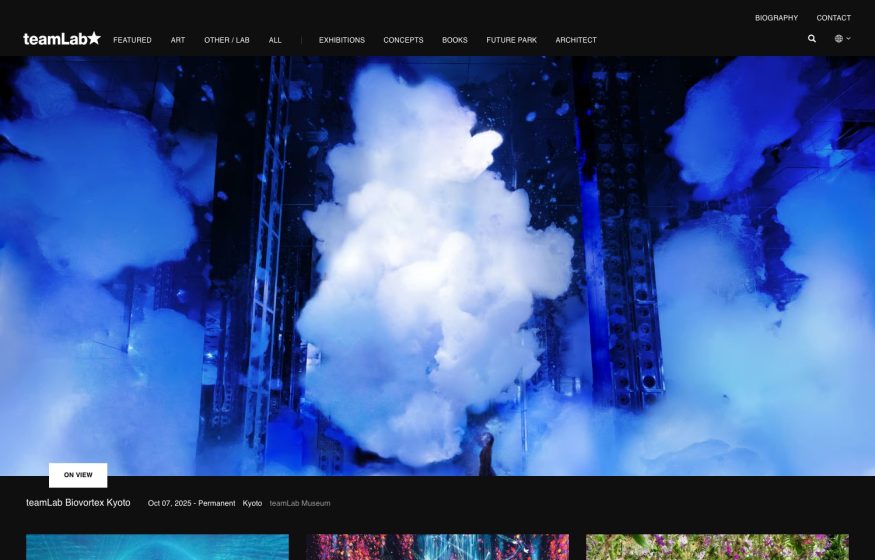Click the ON VIEW badge
The image size is (875, 560).
[78, 475]
